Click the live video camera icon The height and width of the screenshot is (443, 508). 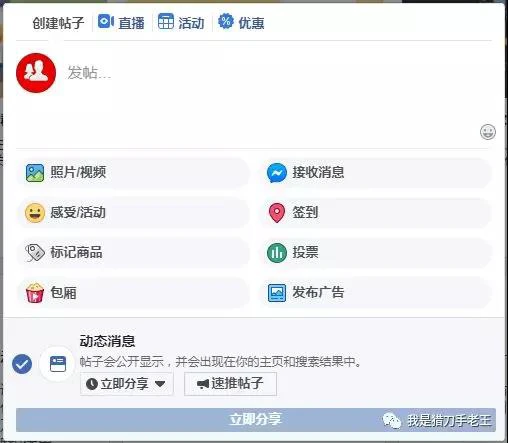pos(106,22)
